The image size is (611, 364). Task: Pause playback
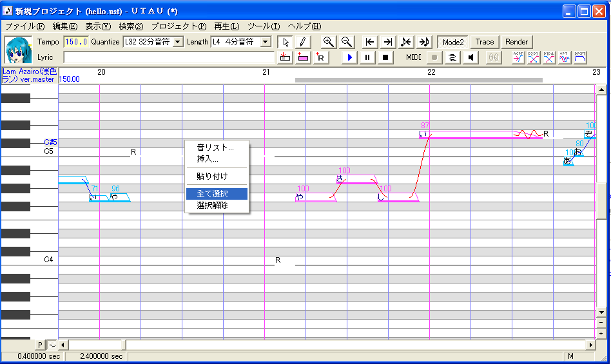367,57
